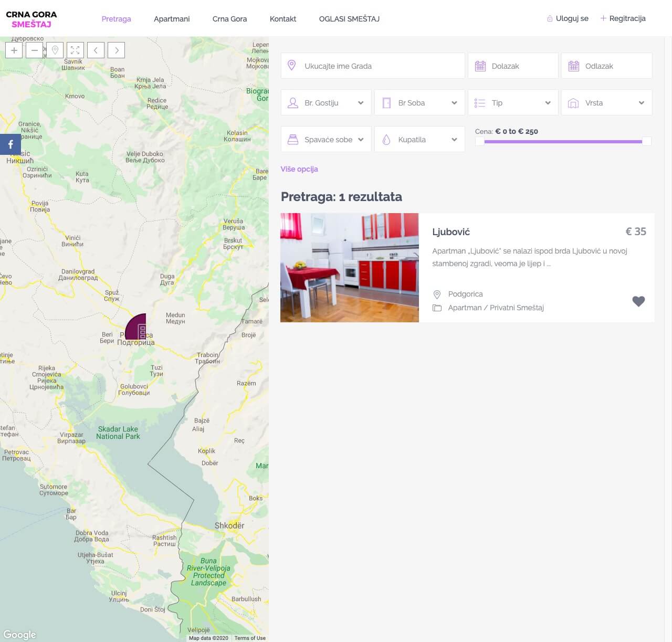This screenshot has height=642, width=672.
Task: Go to the Kontakt page
Action: 282,19
